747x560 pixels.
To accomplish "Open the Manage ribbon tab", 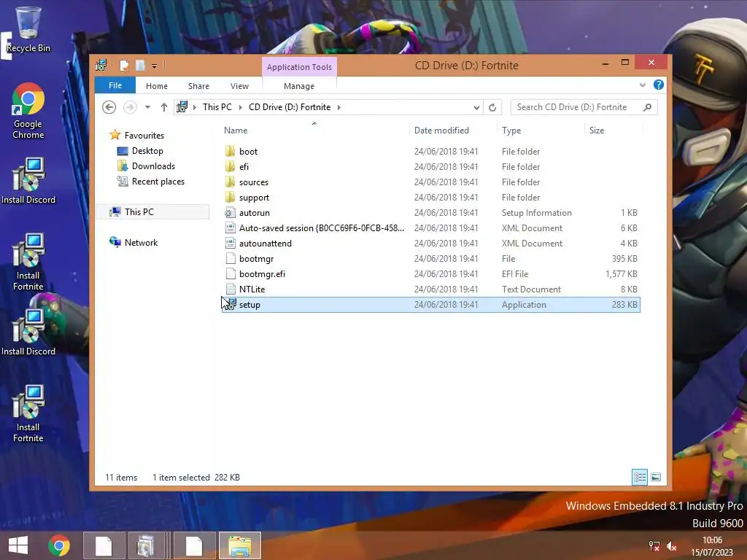I will tap(299, 86).
